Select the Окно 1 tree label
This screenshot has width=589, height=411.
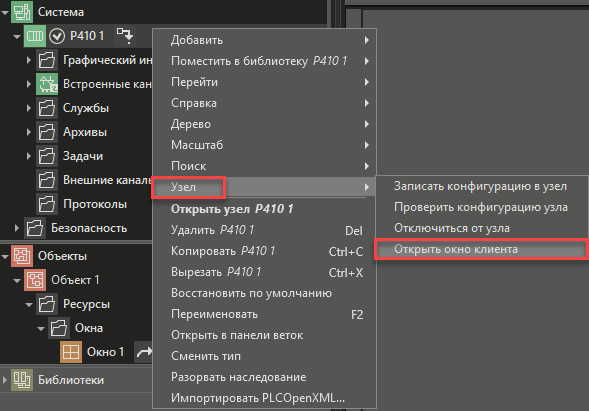click(x=105, y=352)
